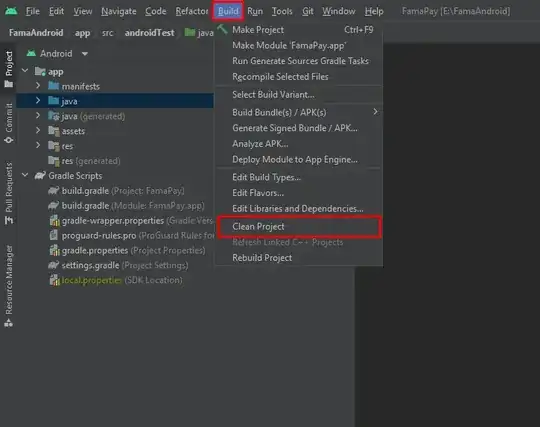540x427 pixels.
Task: Open the Run menu
Action: point(255,11)
